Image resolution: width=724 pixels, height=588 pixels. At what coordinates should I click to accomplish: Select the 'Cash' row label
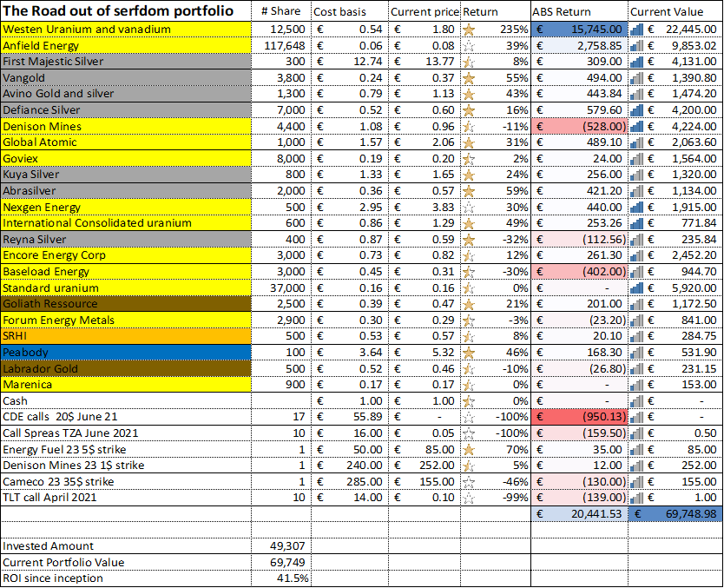coord(126,401)
